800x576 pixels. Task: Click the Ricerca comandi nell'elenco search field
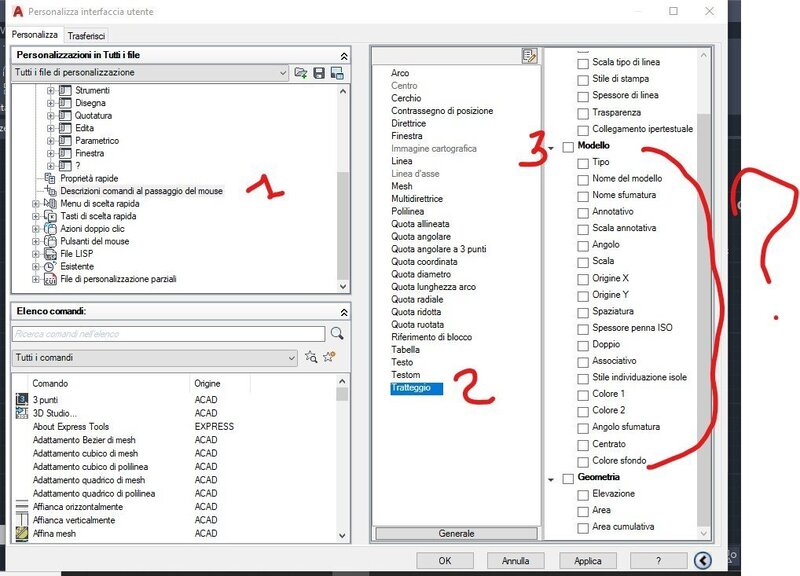(168, 334)
